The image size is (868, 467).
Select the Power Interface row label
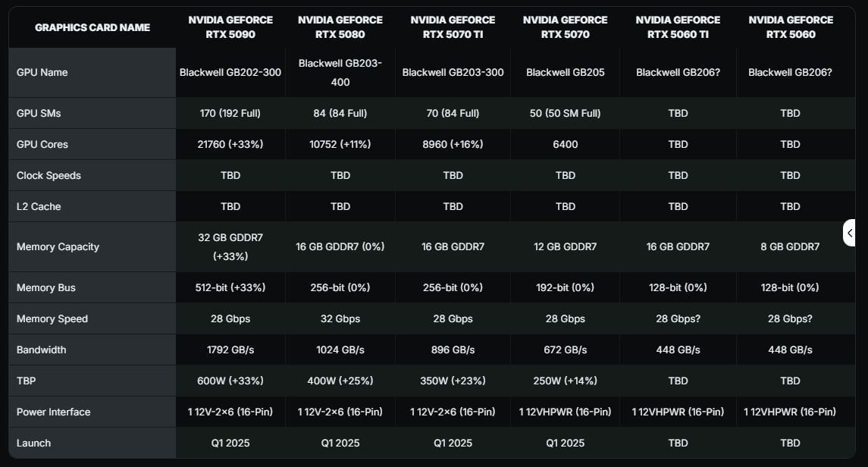point(53,412)
